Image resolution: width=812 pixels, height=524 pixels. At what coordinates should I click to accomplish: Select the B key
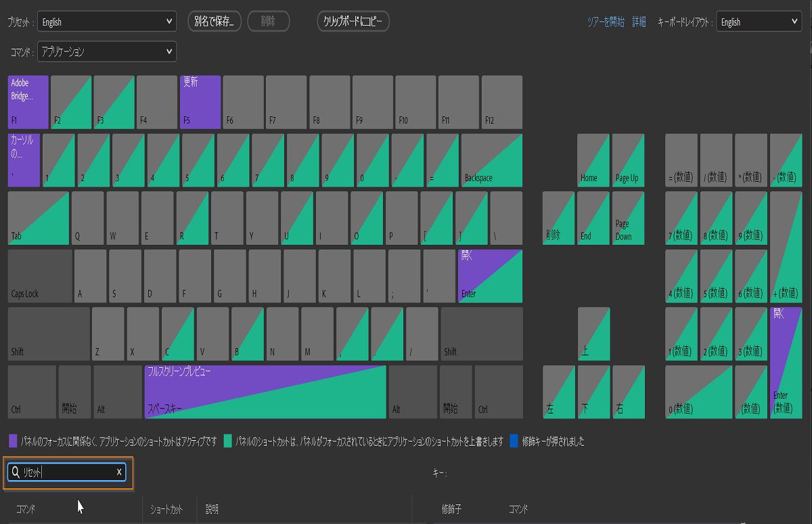[x=248, y=334]
